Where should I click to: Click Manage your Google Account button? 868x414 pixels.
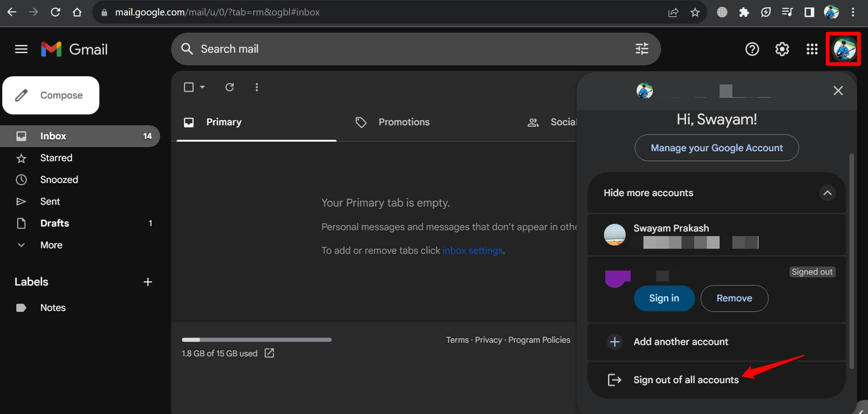click(716, 148)
